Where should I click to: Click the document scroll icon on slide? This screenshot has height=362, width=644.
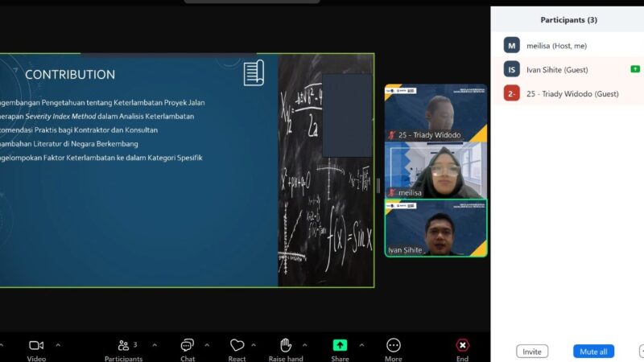[254, 72]
